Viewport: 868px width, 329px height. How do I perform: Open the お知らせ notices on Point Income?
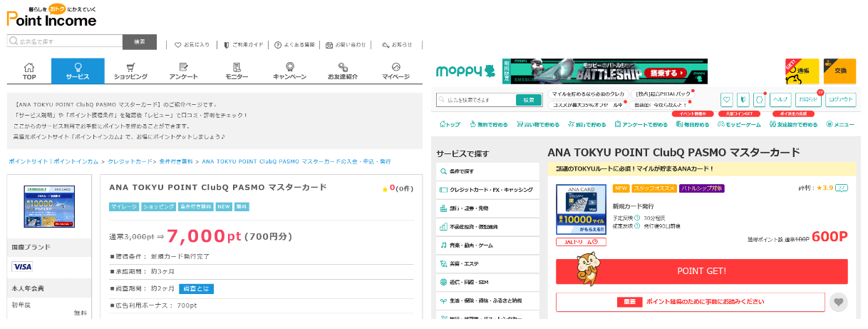(x=397, y=44)
